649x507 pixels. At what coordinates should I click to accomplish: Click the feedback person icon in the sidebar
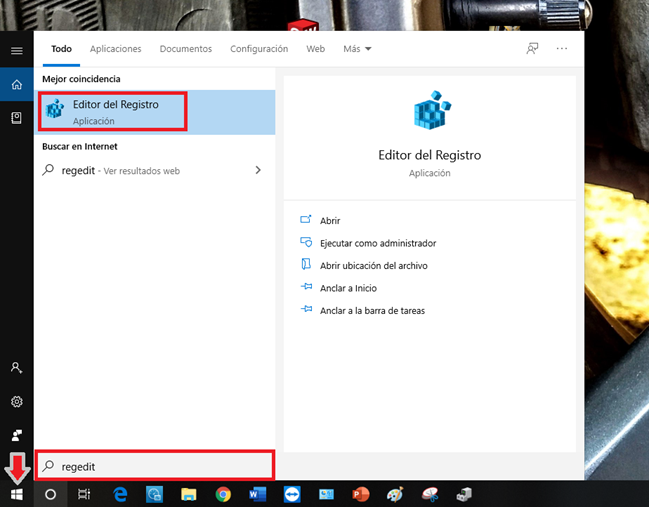(17, 435)
